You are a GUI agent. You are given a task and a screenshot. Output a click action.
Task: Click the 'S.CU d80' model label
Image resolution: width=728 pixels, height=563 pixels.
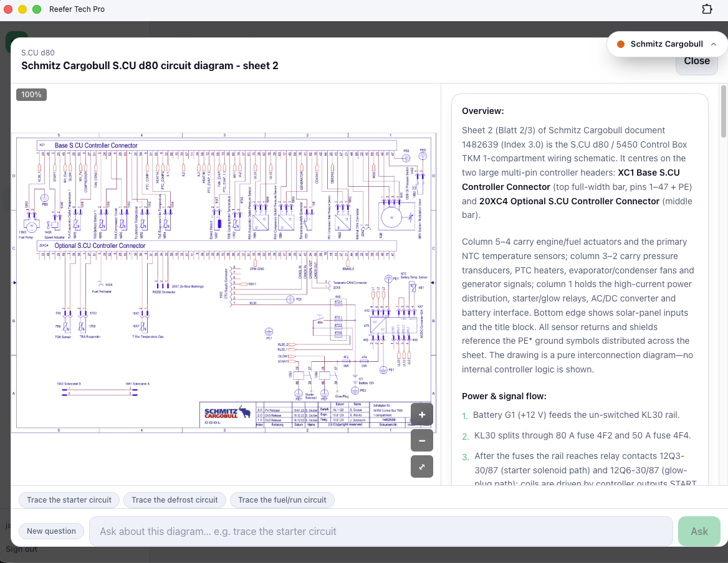tap(37, 52)
